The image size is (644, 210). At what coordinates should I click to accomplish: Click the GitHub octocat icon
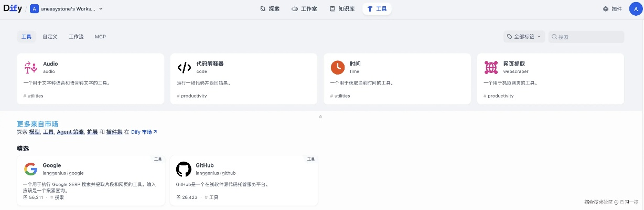coord(184,169)
